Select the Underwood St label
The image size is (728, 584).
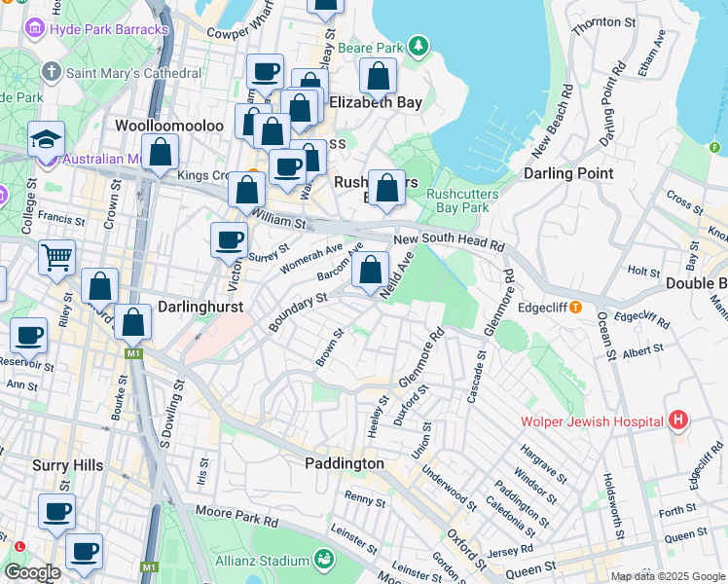[449, 488]
